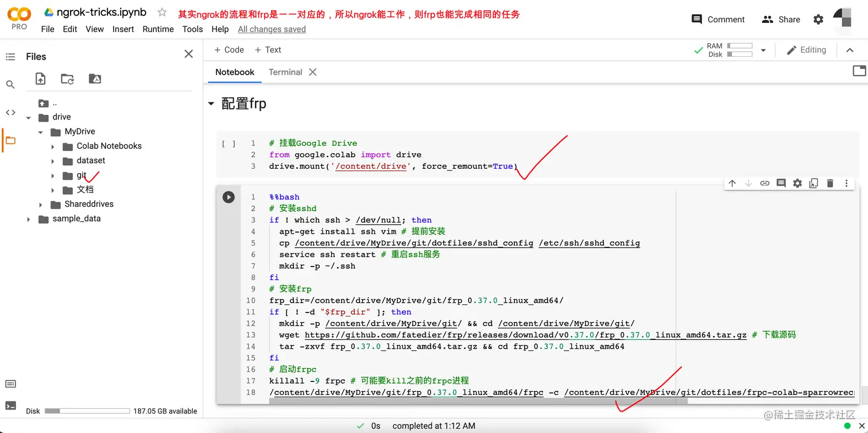Run the bash code cell
Image resolution: width=868 pixels, height=433 pixels.
coord(228,196)
